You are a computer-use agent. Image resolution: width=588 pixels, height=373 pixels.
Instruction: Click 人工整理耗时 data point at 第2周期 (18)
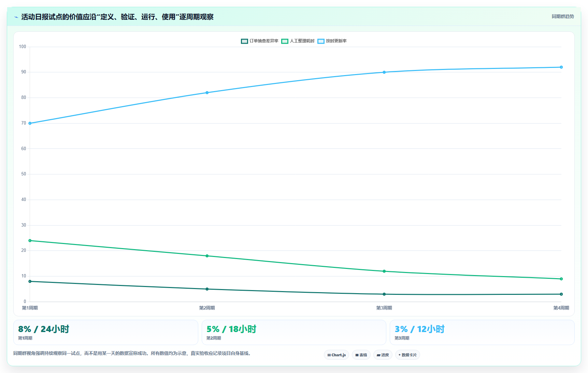click(x=207, y=256)
